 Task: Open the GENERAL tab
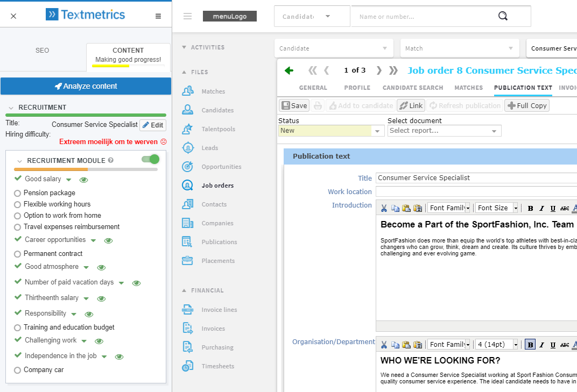coord(313,88)
